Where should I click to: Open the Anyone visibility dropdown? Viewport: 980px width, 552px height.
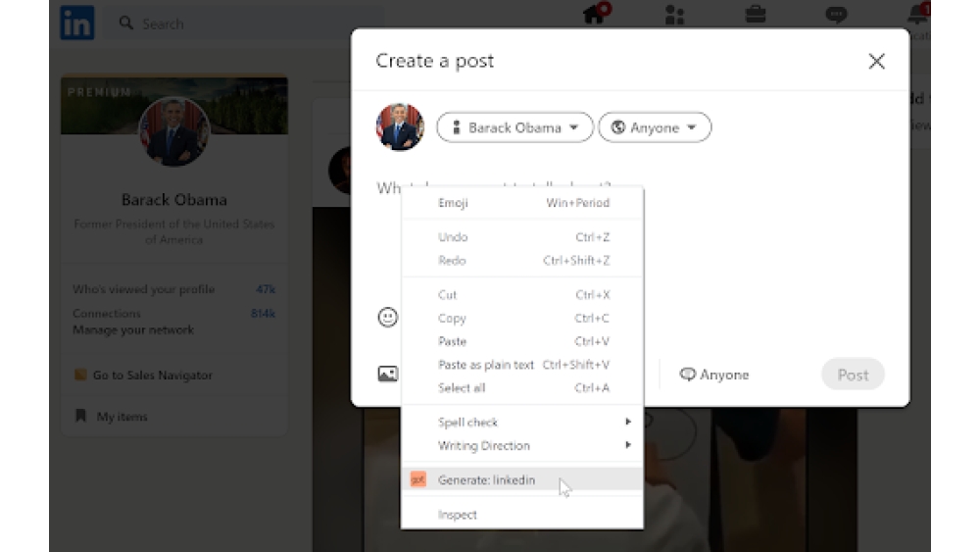tap(655, 127)
